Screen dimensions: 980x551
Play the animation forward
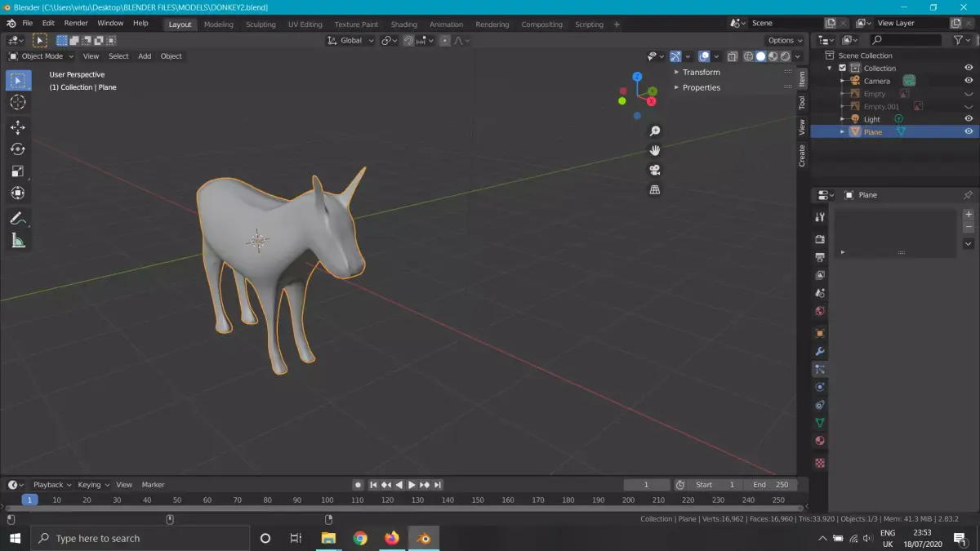pyautogui.click(x=412, y=485)
